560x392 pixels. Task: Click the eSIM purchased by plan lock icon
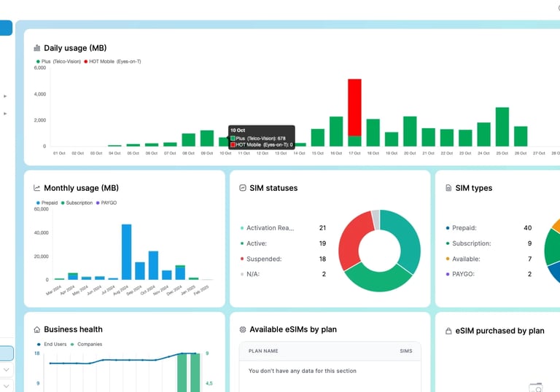[x=448, y=331]
